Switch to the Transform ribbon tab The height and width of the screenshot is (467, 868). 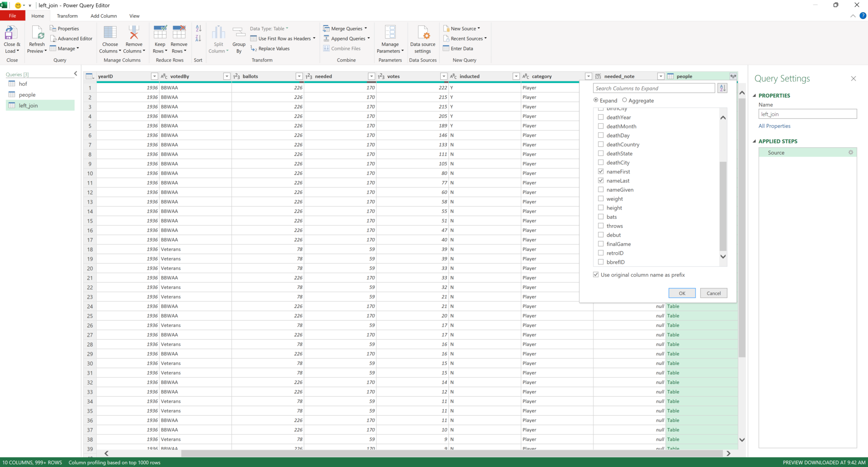(67, 16)
